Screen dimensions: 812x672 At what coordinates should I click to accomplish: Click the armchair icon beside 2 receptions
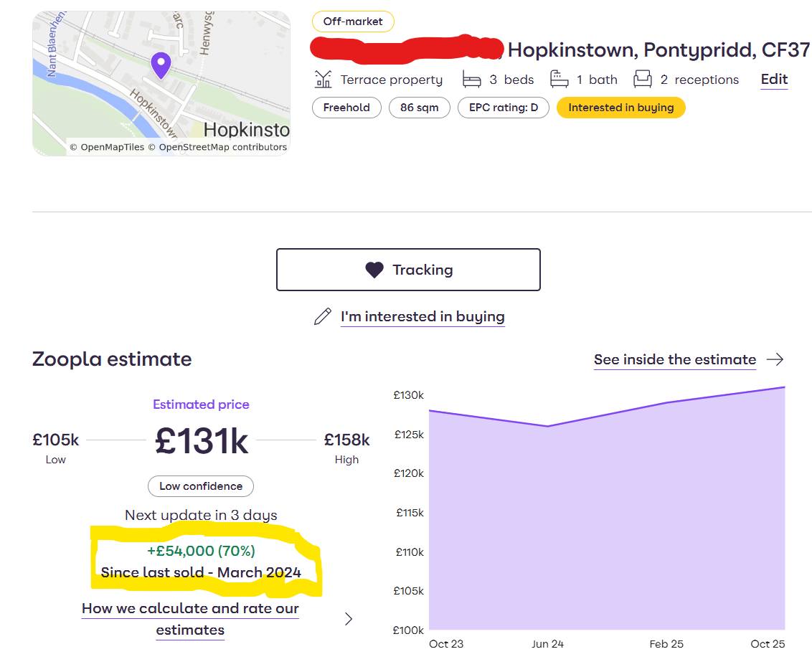[x=642, y=79]
